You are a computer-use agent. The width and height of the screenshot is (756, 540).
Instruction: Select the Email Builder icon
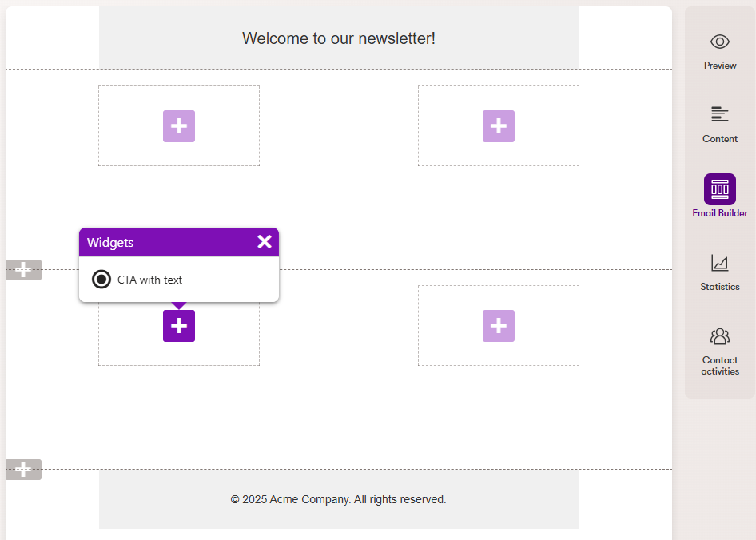pyautogui.click(x=720, y=189)
